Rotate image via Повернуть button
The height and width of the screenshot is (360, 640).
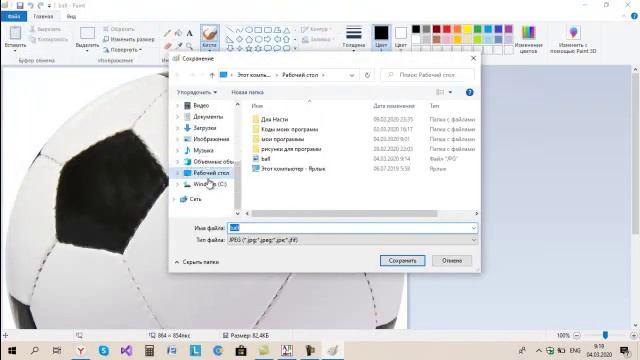click(x=122, y=50)
